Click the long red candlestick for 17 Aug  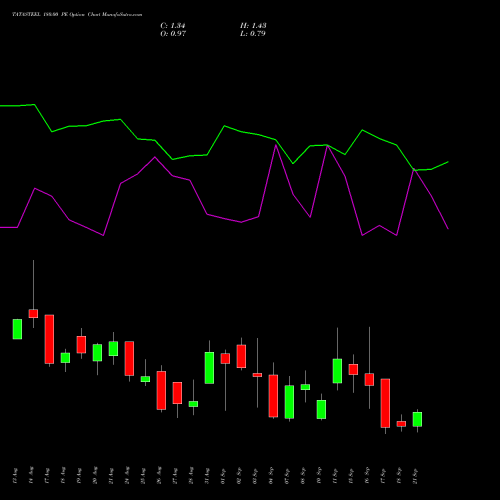(x=49, y=339)
